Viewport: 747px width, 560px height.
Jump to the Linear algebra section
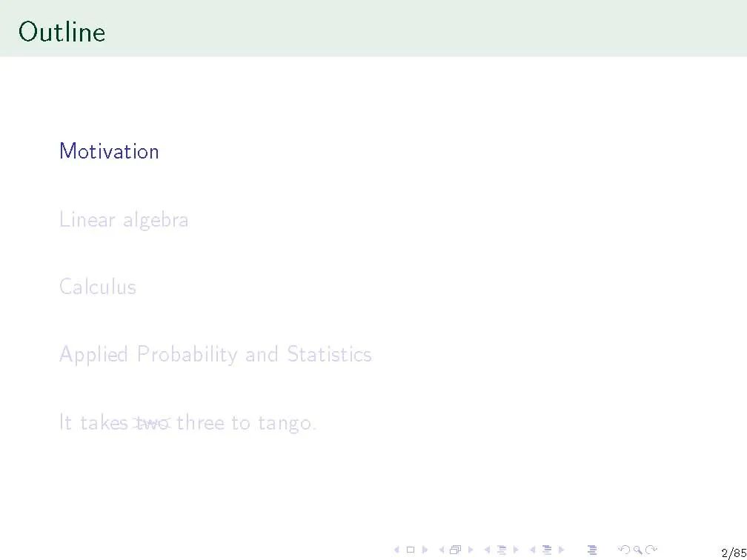click(124, 219)
